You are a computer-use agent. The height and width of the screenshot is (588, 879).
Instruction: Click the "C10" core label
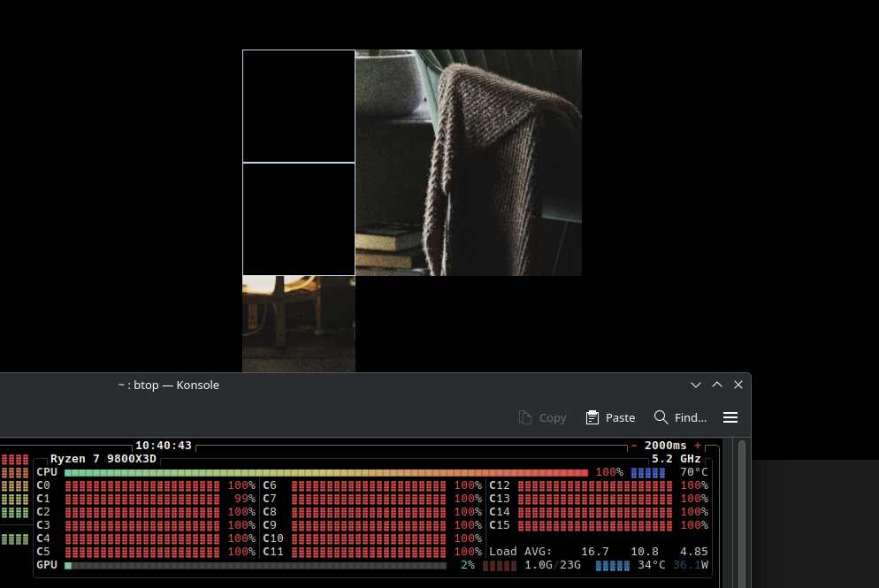273,538
